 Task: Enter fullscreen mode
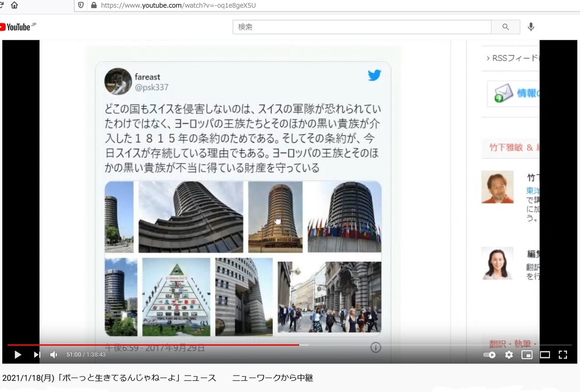tap(563, 355)
